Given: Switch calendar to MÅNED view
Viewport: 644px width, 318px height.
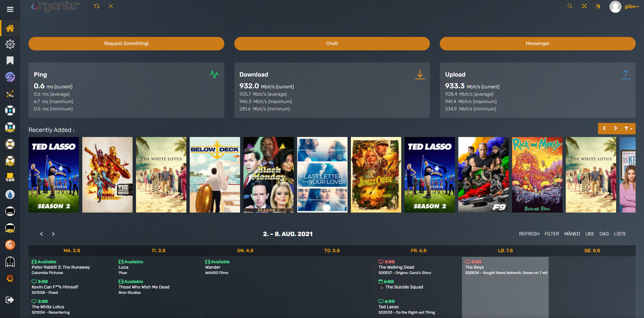Looking at the screenshot, I should coord(572,234).
